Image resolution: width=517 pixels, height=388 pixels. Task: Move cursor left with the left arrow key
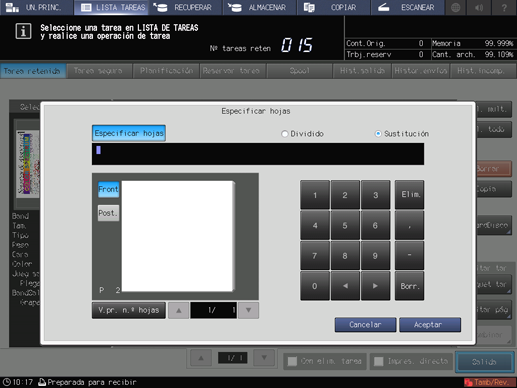(x=345, y=286)
